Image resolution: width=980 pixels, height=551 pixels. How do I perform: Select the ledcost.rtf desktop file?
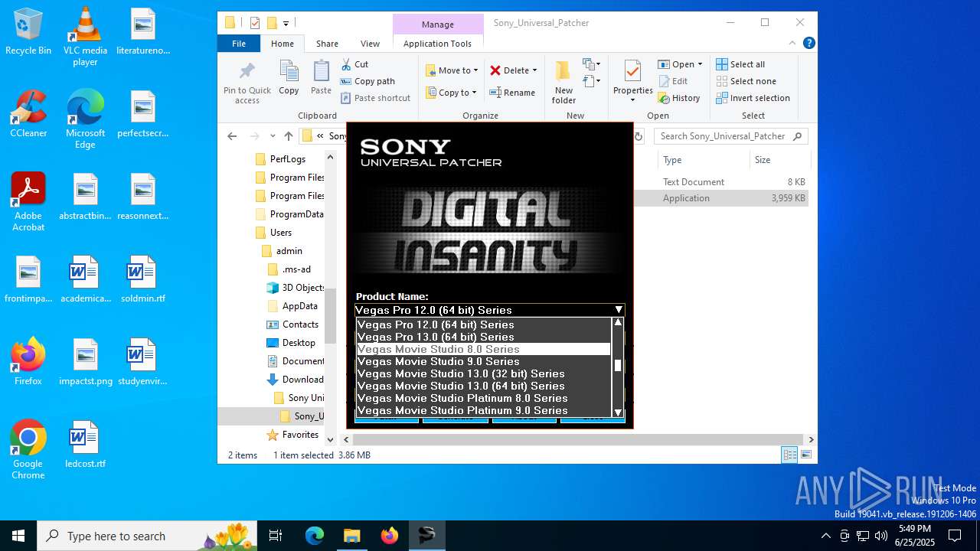[x=85, y=444]
